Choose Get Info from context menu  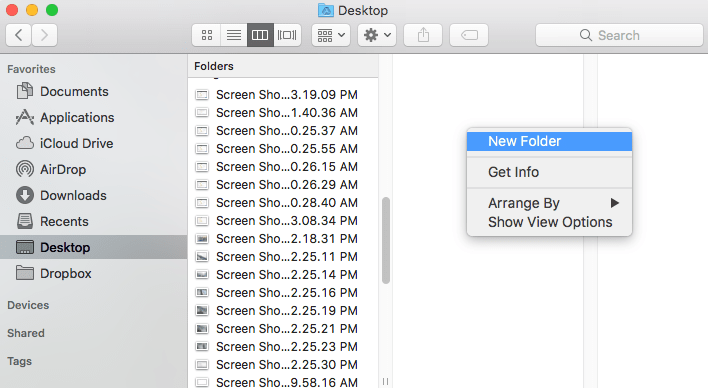[550, 172]
